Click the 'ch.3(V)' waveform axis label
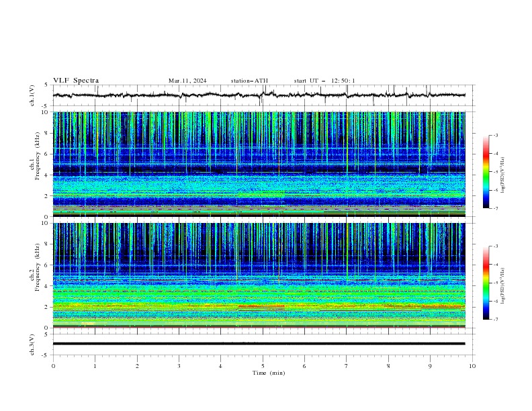532x411 pixels. (x=32, y=345)
